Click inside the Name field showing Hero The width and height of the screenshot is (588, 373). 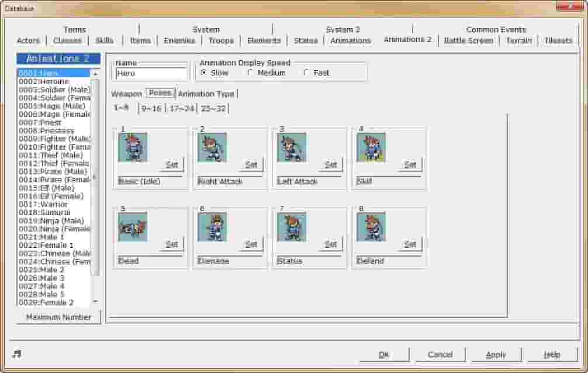(151, 74)
